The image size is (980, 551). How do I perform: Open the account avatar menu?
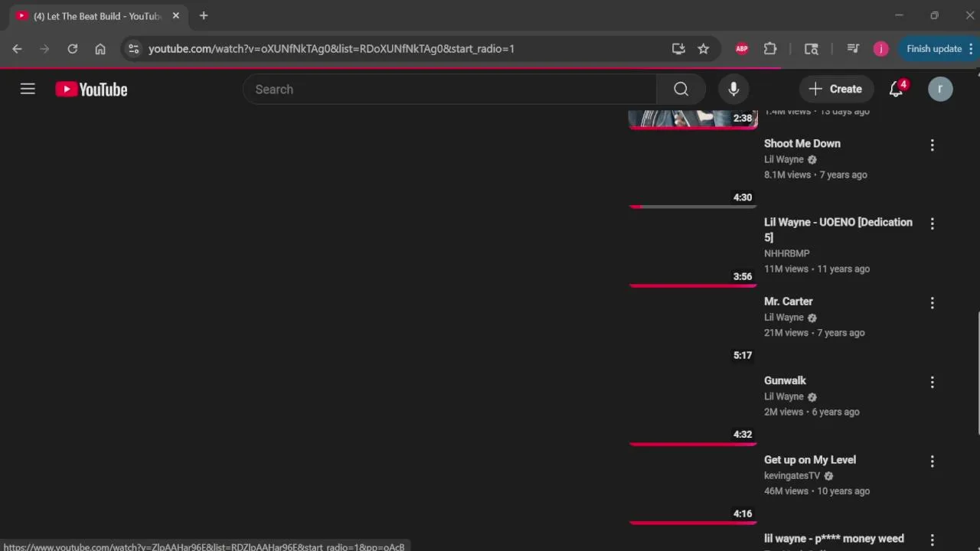tap(940, 90)
